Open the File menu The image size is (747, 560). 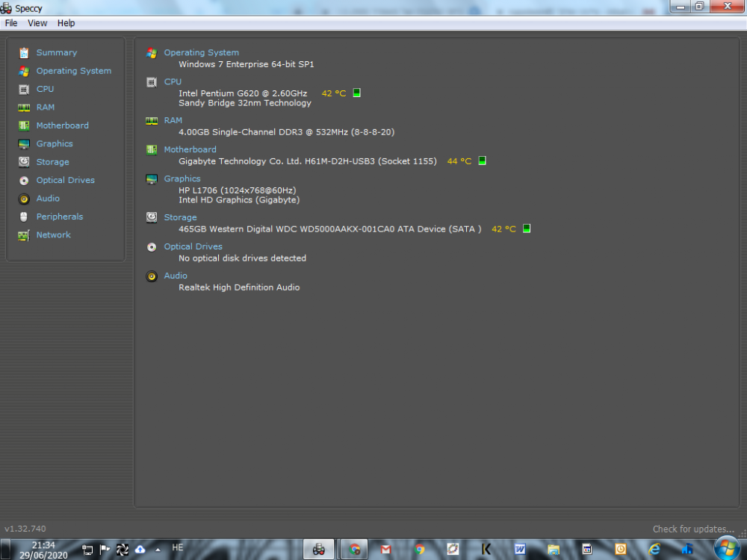click(x=11, y=23)
